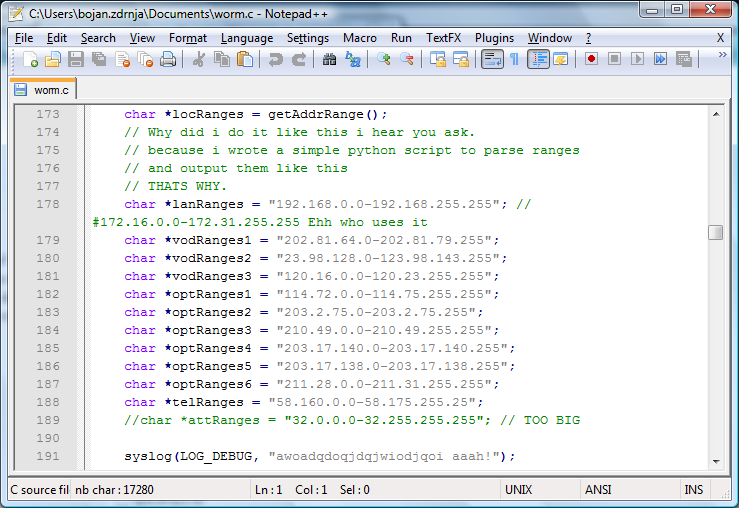Viewport: 739px width, 508px height.
Task: Click the Zoom in magnifier icon
Action: 384,60
